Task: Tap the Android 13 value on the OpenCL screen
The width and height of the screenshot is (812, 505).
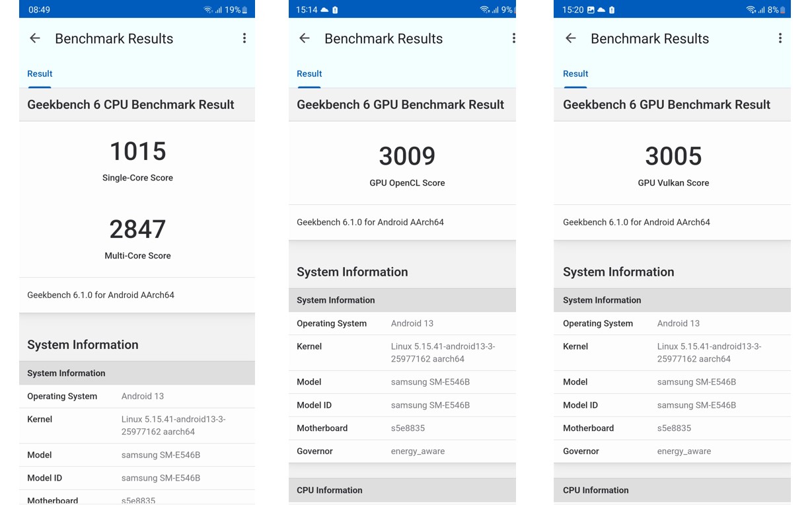Action: pos(412,323)
